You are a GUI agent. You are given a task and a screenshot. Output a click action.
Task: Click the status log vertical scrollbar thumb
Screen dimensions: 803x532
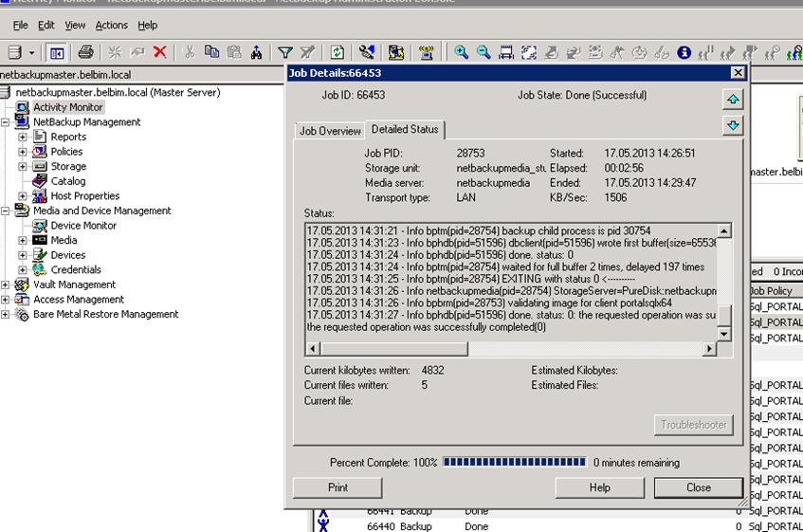point(723,316)
